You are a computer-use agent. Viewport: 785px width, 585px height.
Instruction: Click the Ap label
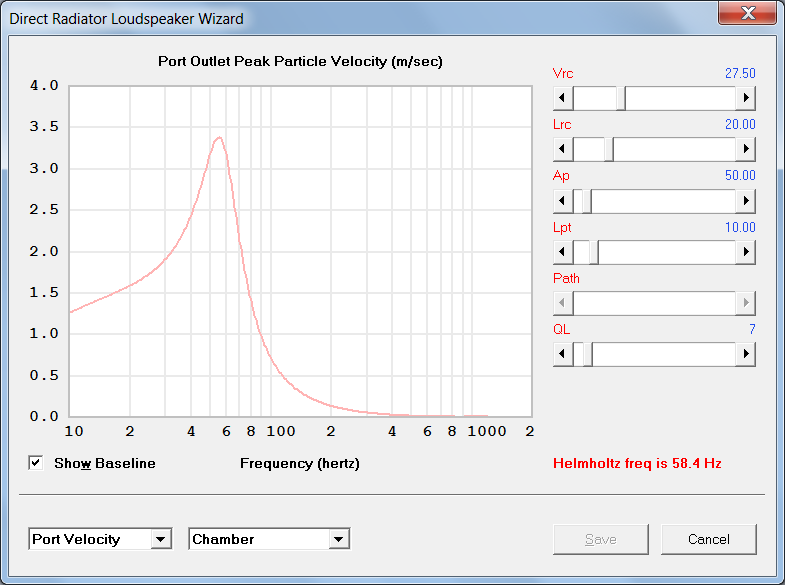(561, 176)
